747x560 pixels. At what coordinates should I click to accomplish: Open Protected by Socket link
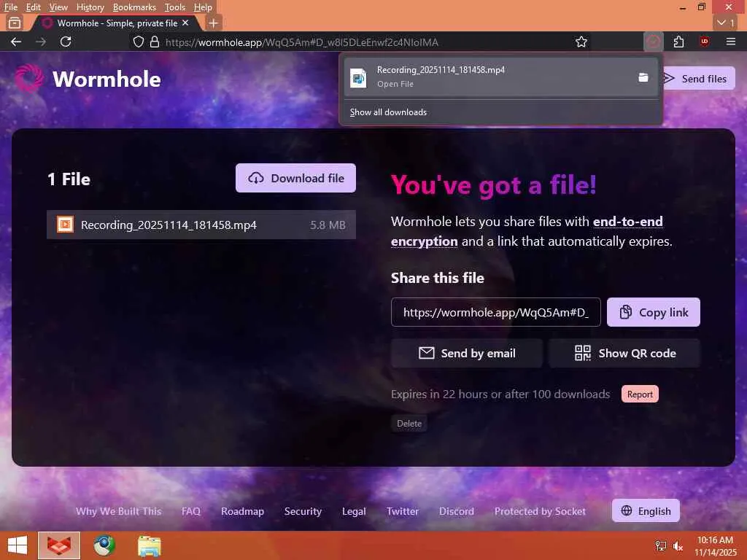pos(541,511)
